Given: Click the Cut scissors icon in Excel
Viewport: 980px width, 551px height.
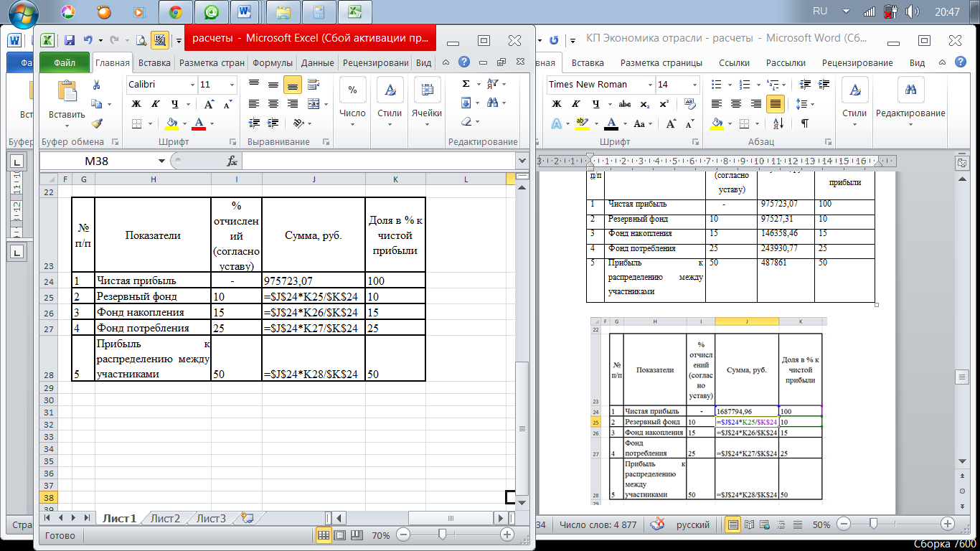Looking at the screenshot, I should [96, 85].
